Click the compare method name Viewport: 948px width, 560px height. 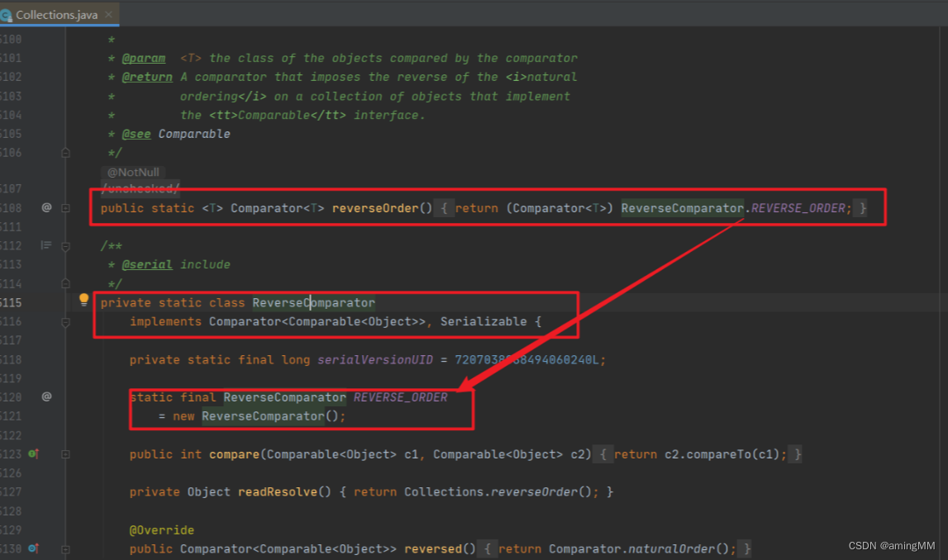point(234,454)
